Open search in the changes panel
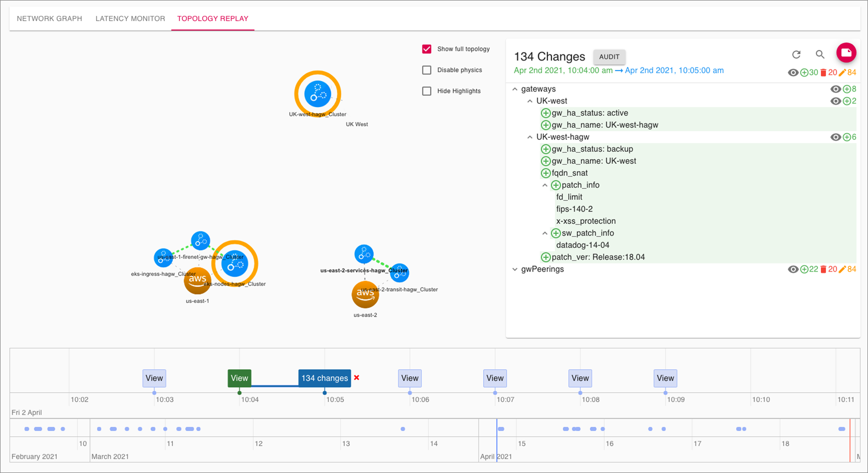This screenshot has height=473, width=868. pos(820,54)
